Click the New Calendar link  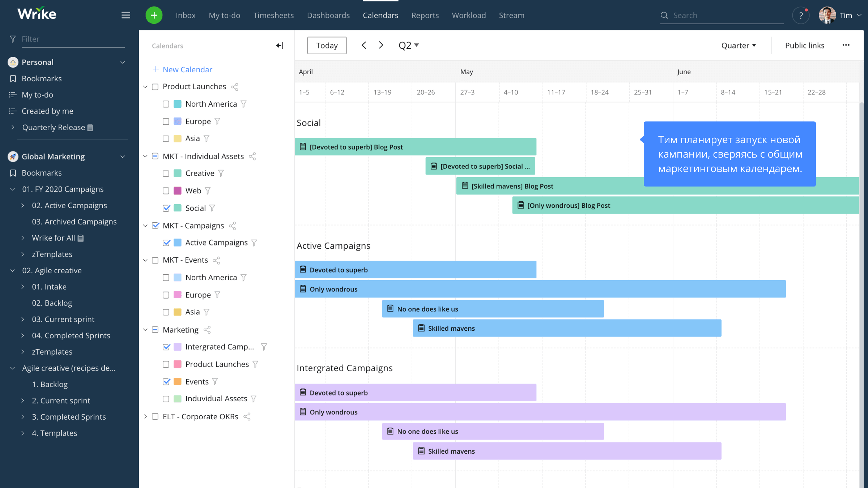pyautogui.click(x=182, y=69)
